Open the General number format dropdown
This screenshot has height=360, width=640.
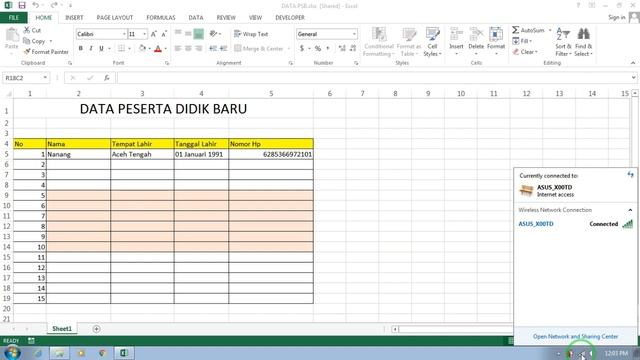coord(354,34)
